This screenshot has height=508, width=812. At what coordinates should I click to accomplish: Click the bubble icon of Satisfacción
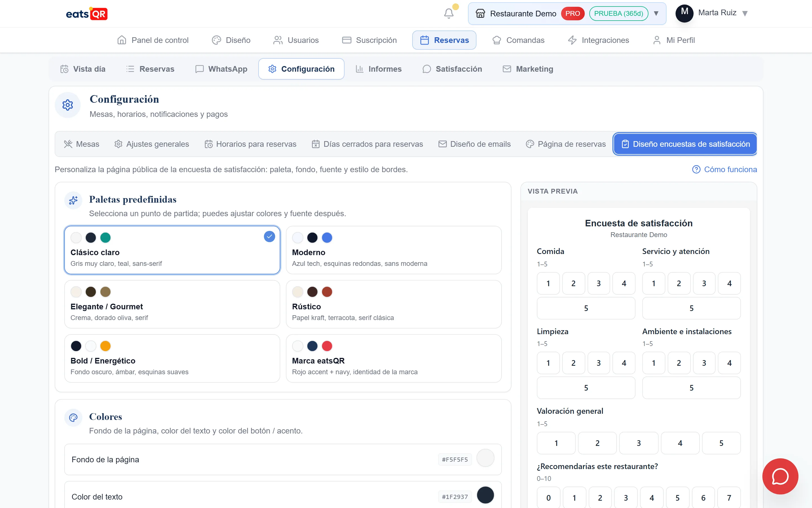point(427,69)
